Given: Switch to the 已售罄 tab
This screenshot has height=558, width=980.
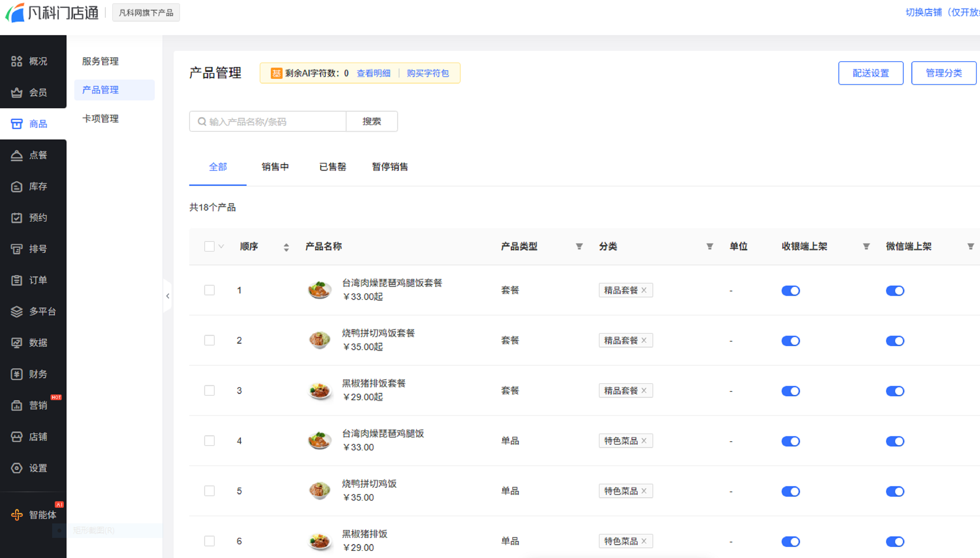Looking at the screenshot, I should click(x=332, y=167).
